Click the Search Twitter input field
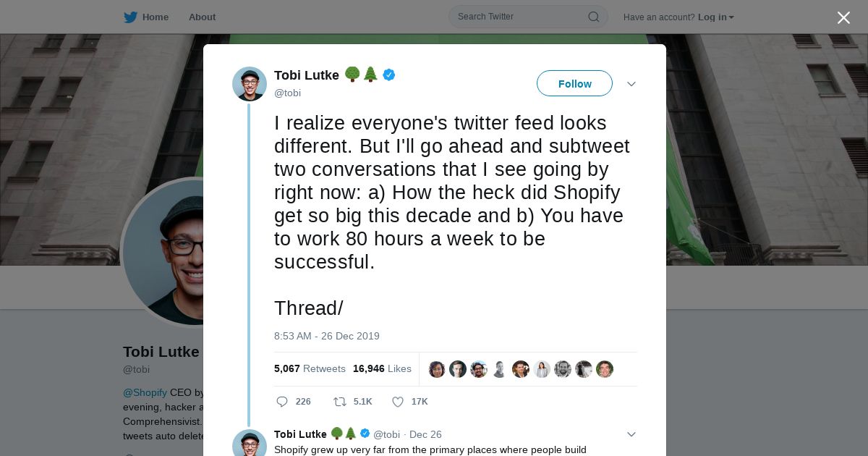Screen dimensions: 868x456 pos(517,17)
